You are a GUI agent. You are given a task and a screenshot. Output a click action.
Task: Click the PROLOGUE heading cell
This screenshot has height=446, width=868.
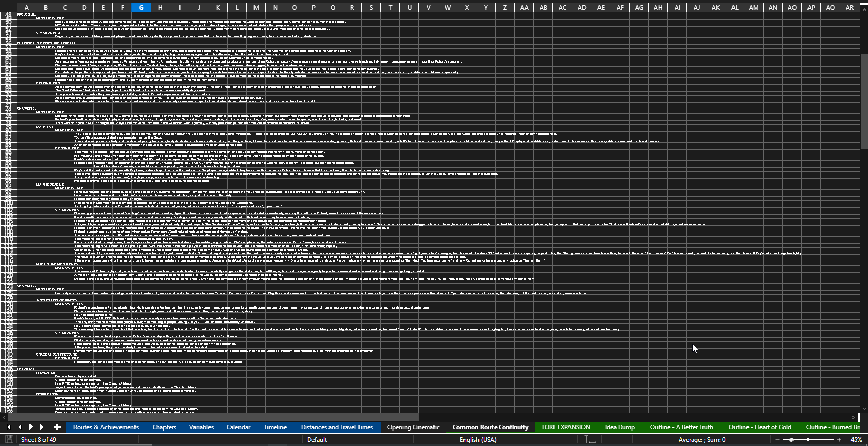[26, 14]
